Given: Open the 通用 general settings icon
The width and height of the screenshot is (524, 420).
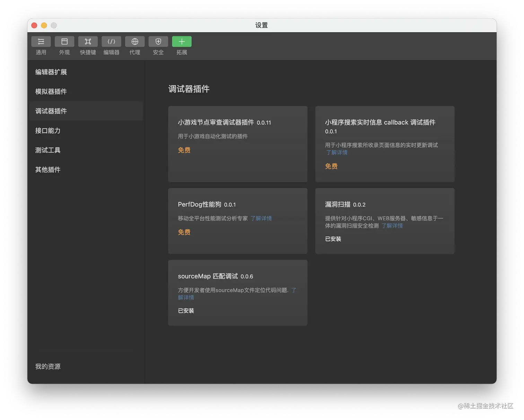Looking at the screenshot, I should pos(41,42).
